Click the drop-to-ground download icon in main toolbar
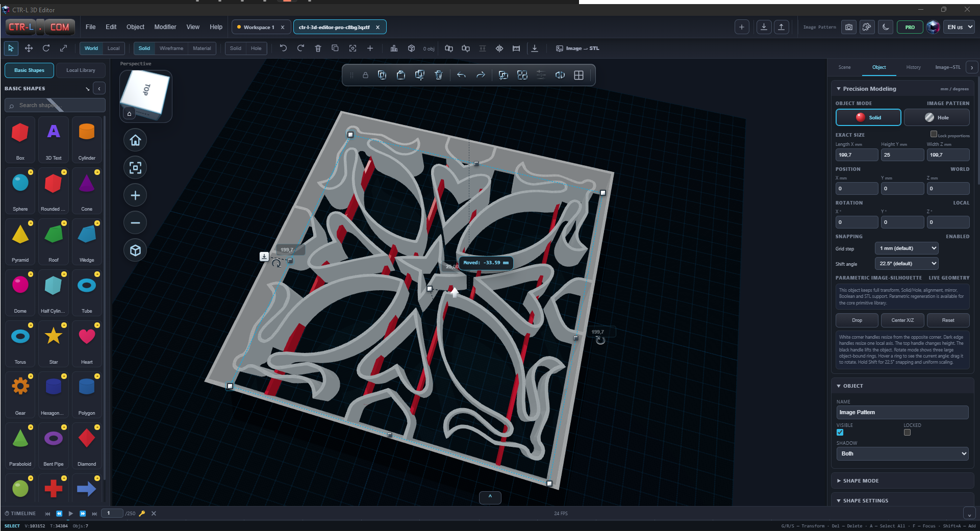The width and height of the screenshot is (980, 531). 535,48
